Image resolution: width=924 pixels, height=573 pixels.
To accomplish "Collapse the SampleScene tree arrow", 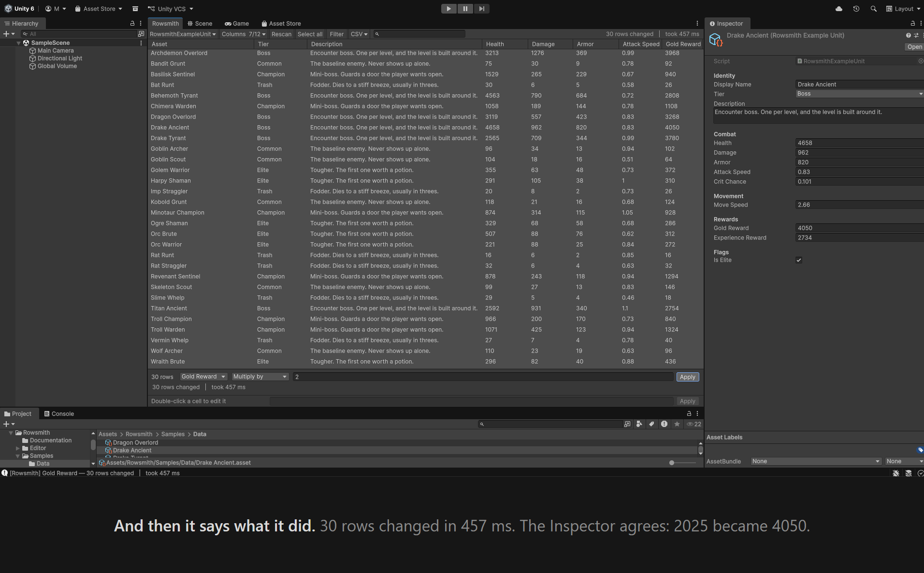I will pos(19,43).
